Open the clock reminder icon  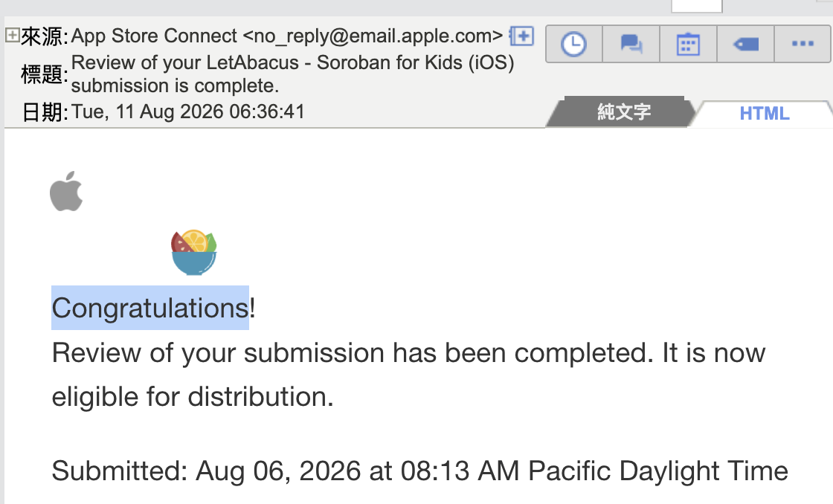click(x=573, y=44)
